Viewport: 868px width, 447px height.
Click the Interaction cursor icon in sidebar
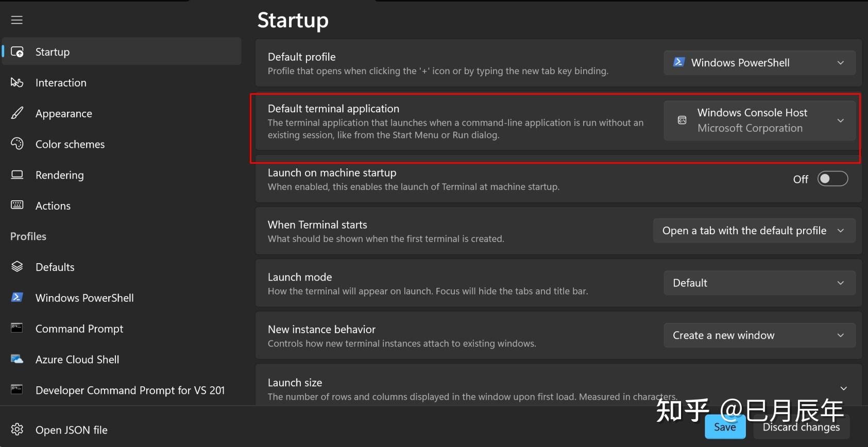pyautogui.click(x=17, y=82)
